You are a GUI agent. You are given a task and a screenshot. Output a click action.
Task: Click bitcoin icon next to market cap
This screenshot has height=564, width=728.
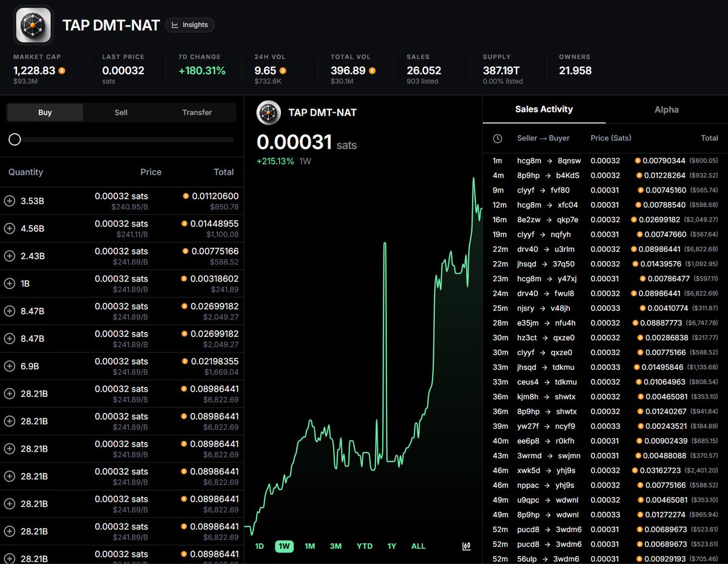coord(62,71)
